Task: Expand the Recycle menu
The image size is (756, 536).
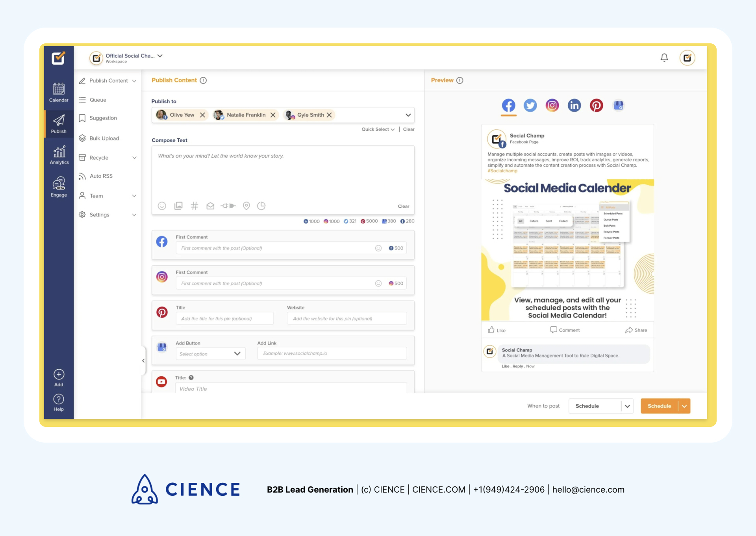Action: (x=134, y=158)
